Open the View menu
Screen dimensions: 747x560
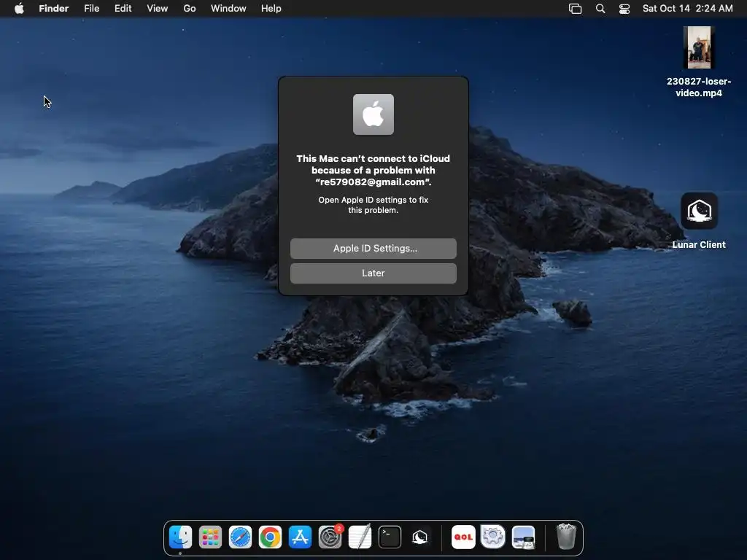tap(158, 9)
